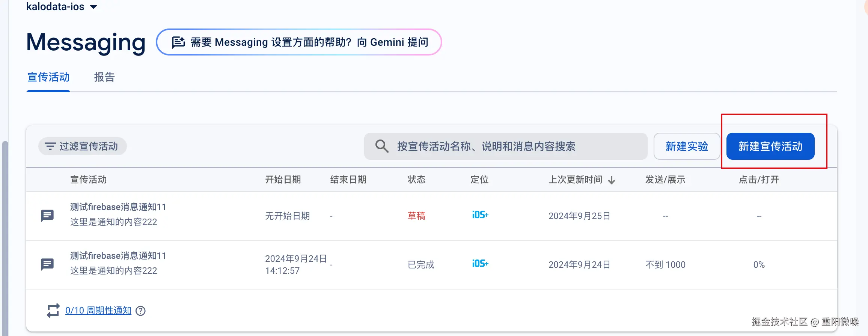Open the kalodata-ios project dropdown
Screen dimensions: 868x336
coord(93,7)
